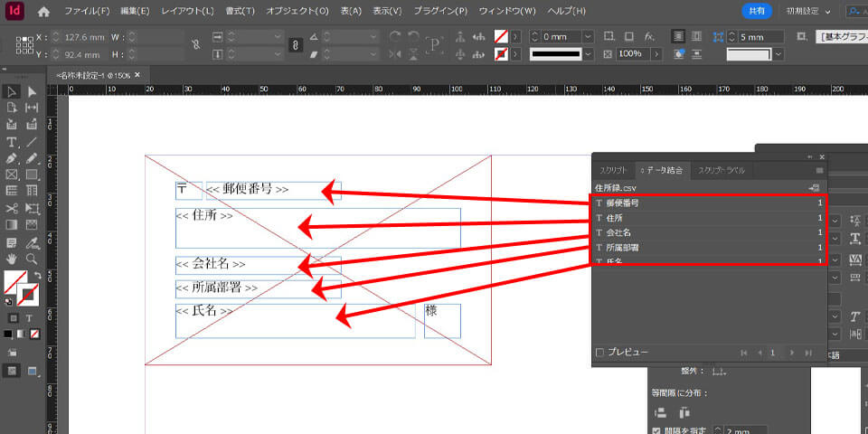Select the Type tool in the toolbox
The image size is (868, 434).
click(x=12, y=141)
